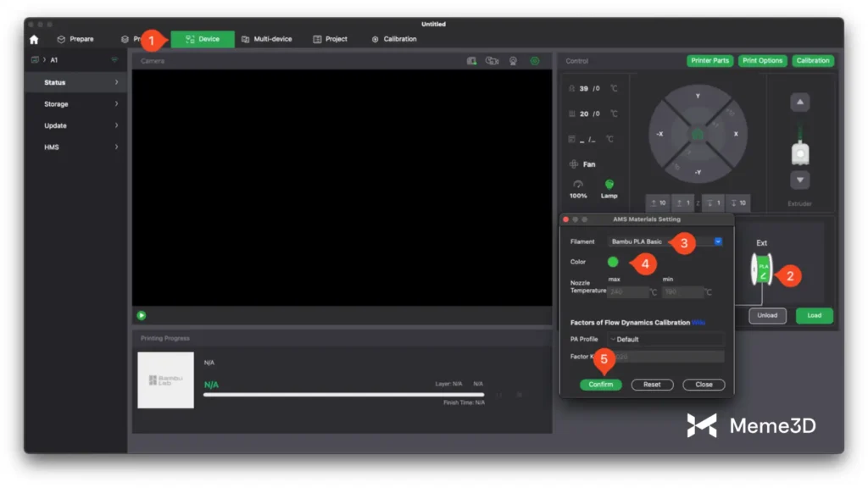Image resolution: width=868 pixels, height=488 pixels.
Task: Click the Home icon in top bar
Action: [34, 39]
